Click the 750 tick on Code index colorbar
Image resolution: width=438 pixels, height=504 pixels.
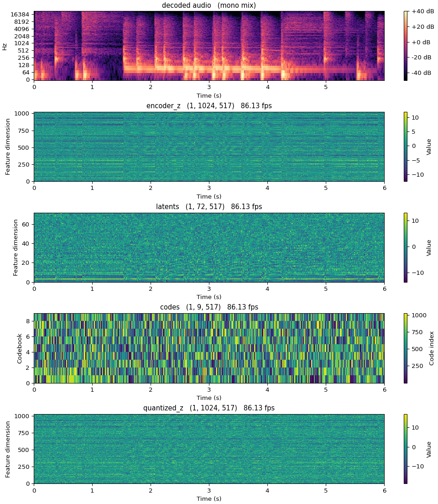(x=417, y=332)
